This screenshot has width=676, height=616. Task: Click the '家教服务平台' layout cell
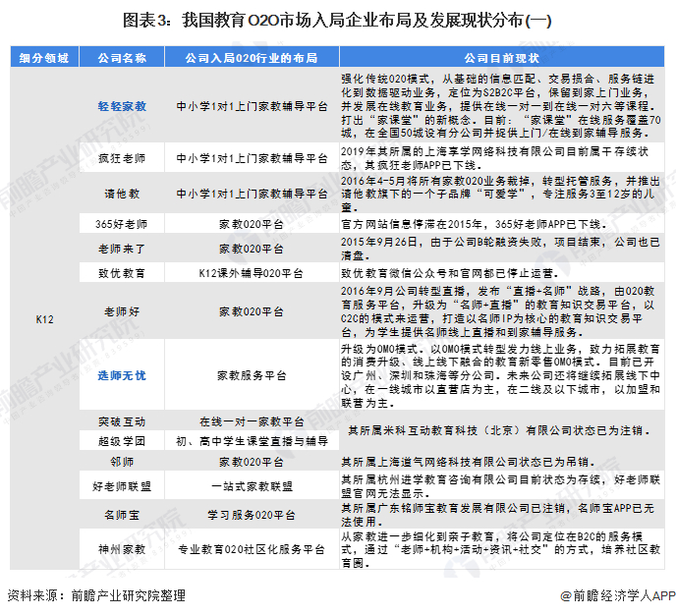[252, 375]
